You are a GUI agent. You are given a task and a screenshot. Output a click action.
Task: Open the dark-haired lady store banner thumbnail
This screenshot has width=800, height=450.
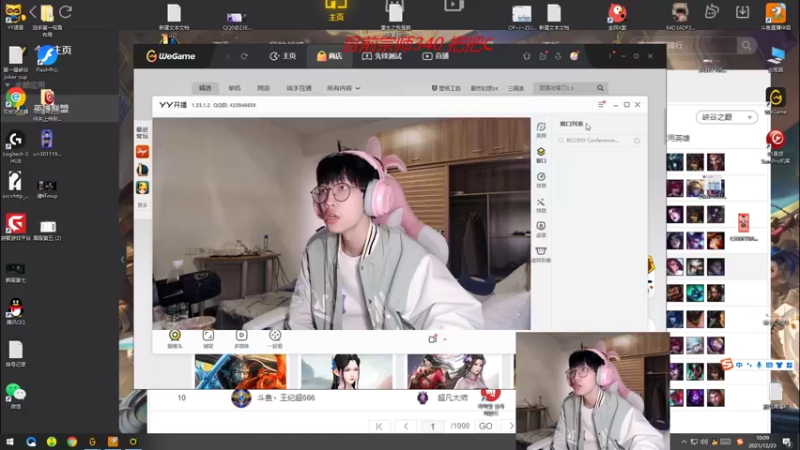pos(347,371)
